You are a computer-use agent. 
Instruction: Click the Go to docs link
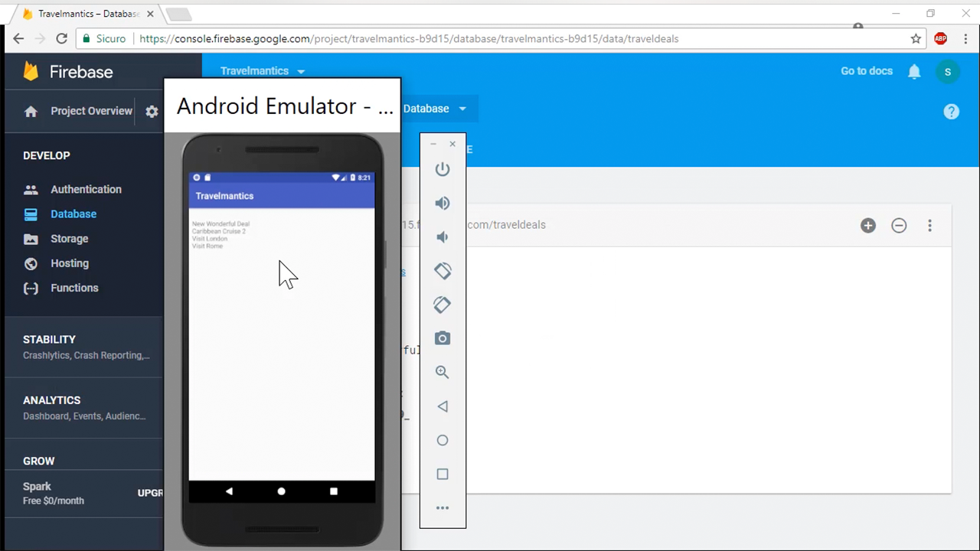[x=867, y=71]
